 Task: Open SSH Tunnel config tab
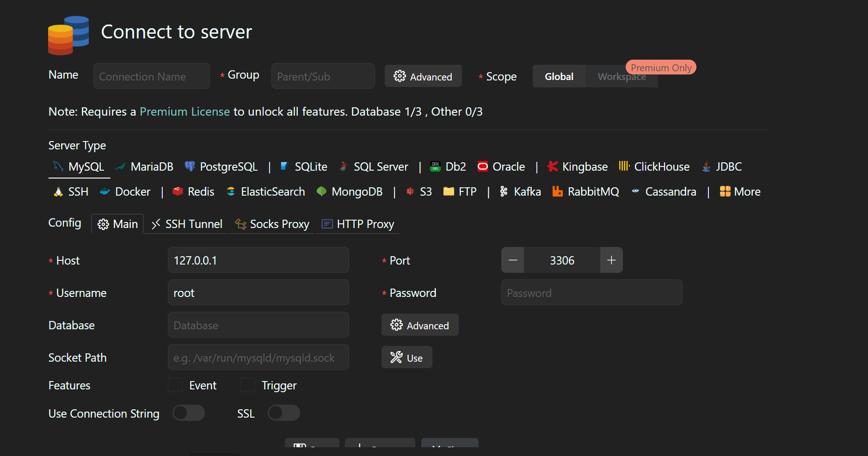(x=187, y=224)
